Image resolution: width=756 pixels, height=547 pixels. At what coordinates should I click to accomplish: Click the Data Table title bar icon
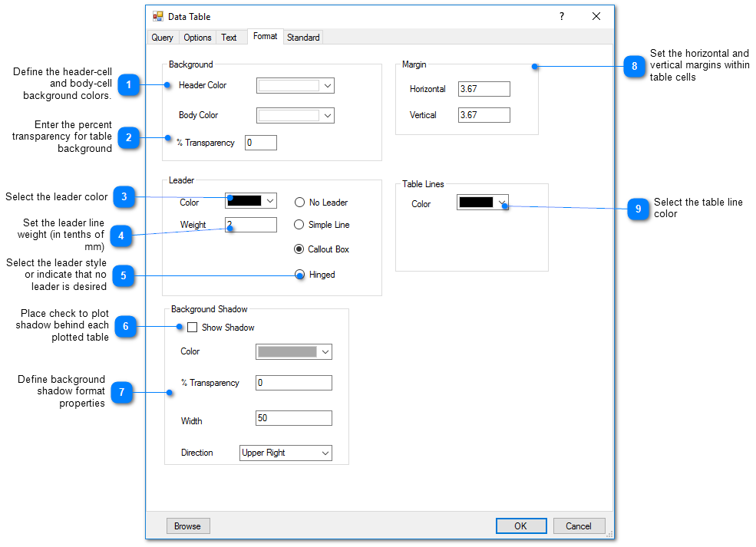click(x=157, y=16)
